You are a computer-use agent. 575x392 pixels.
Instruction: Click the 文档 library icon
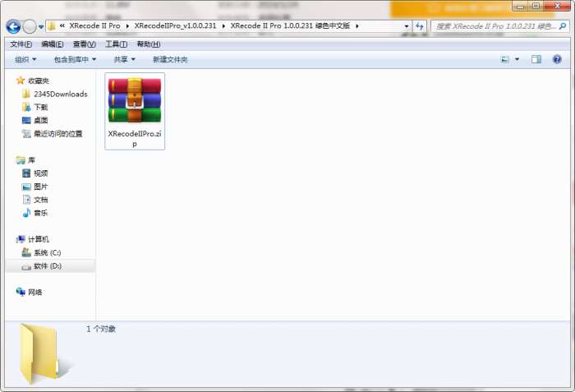[26, 200]
